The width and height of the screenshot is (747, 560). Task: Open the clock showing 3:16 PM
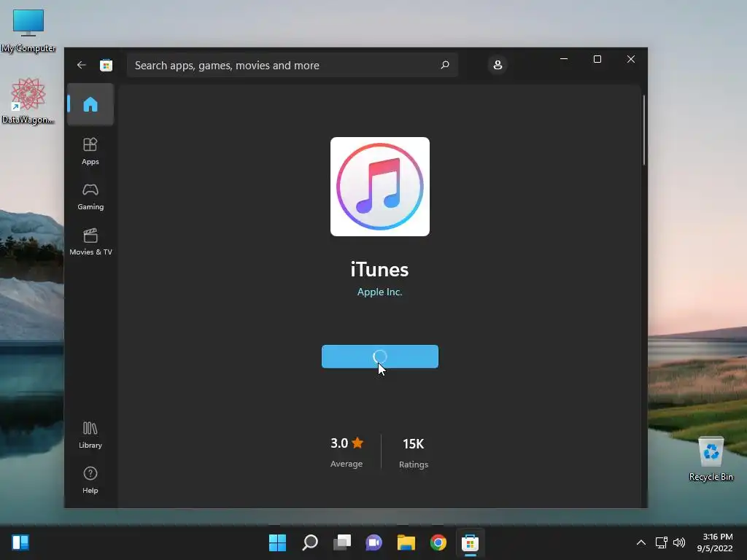(x=715, y=542)
